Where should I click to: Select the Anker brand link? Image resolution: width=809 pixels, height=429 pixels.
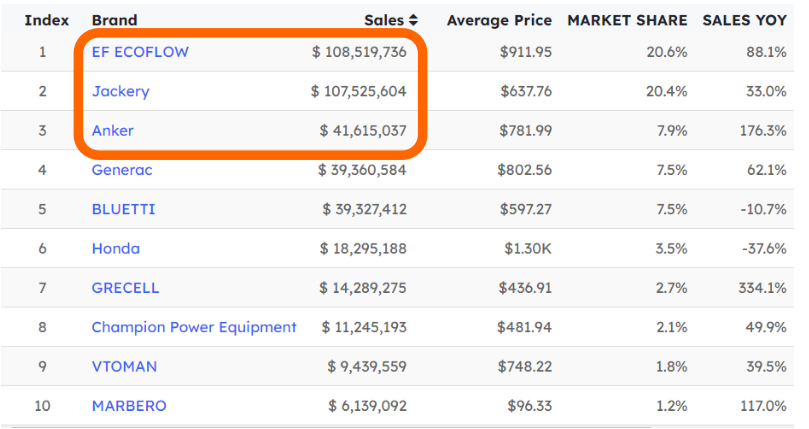point(112,131)
